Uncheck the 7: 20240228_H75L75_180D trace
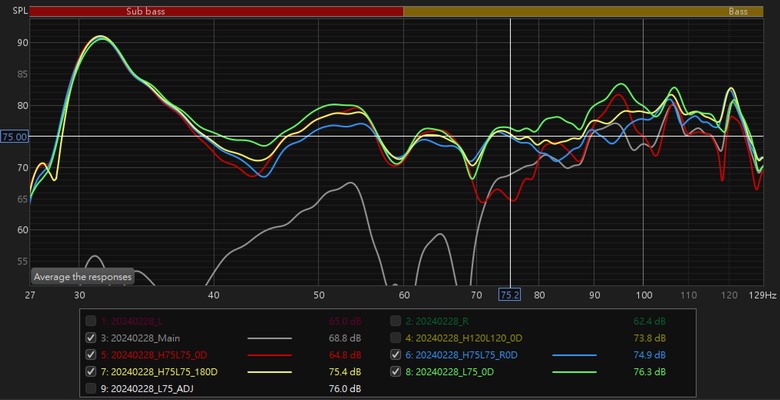The image size is (780, 400). [x=91, y=372]
